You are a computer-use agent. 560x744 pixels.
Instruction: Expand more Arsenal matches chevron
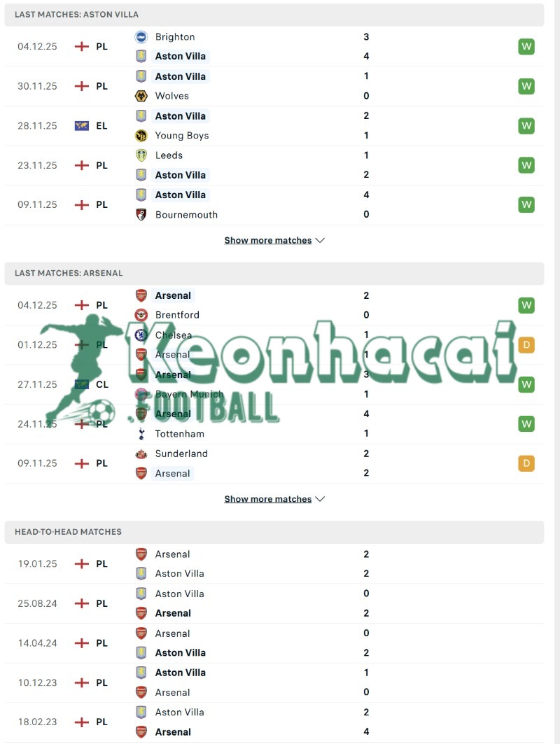[x=321, y=499]
